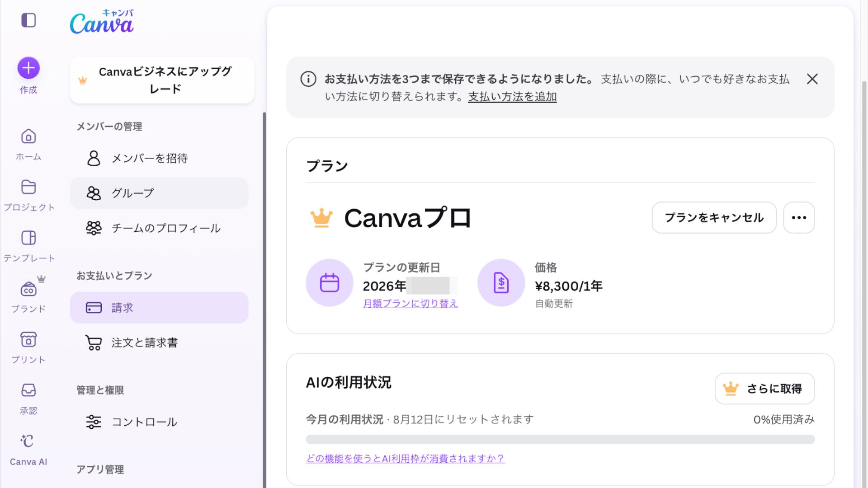Click the ¥8,300/1年 price text
The height and width of the screenshot is (488, 868).
tap(568, 286)
